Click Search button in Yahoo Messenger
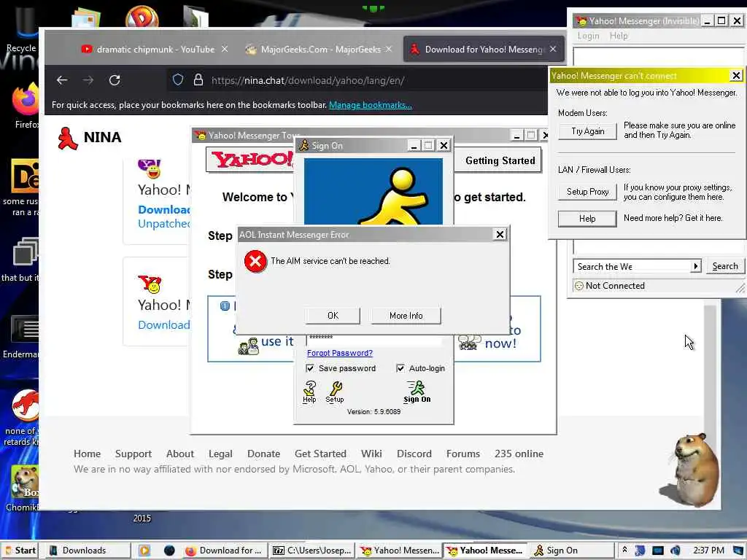 coord(724,266)
